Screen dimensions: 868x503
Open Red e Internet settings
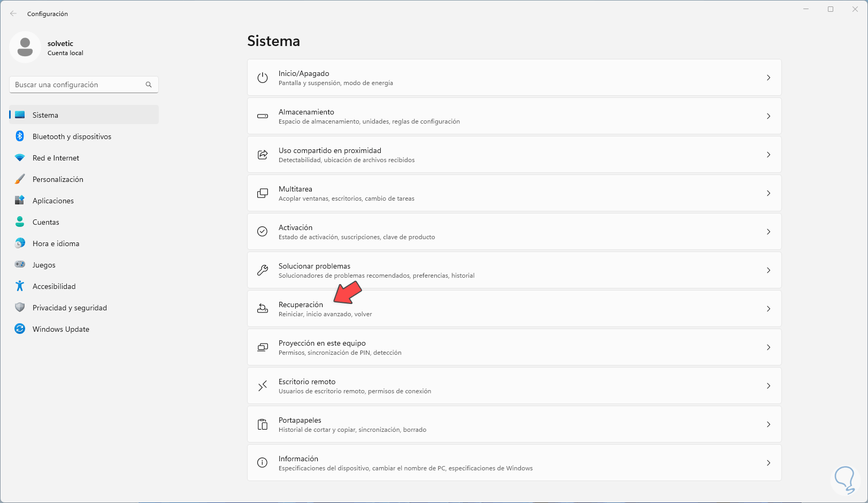click(x=56, y=158)
